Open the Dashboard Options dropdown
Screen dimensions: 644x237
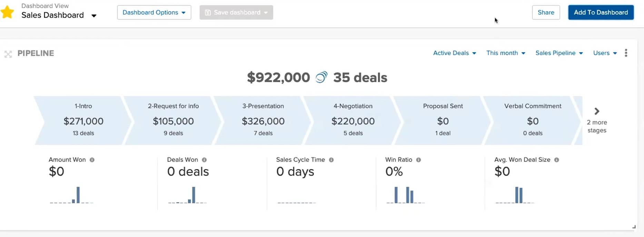click(154, 12)
